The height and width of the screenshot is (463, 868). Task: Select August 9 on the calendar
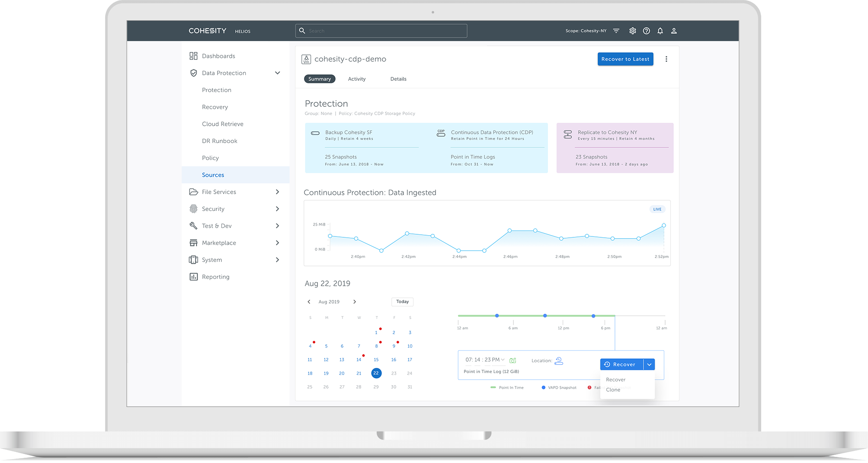(394, 346)
